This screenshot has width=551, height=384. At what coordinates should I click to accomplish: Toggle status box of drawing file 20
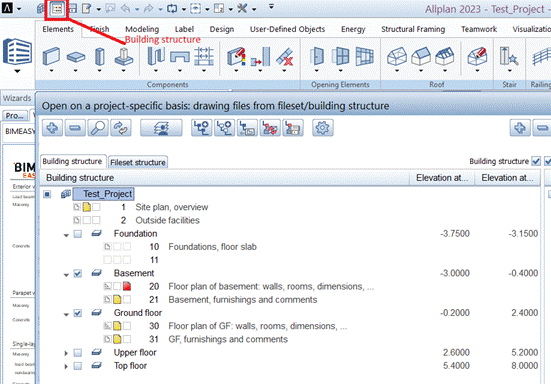(127, 287)
